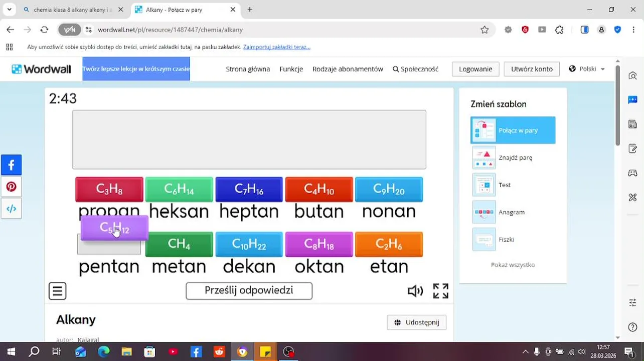Go to Strona główna
The height and width of the screenshot is (361, 644).
pyautogui.click(x=248, y=69)
